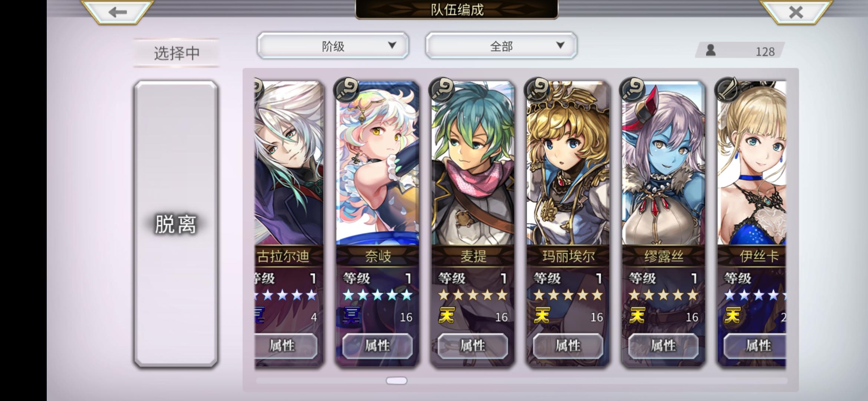Click the 脱离 remove button

175,224
